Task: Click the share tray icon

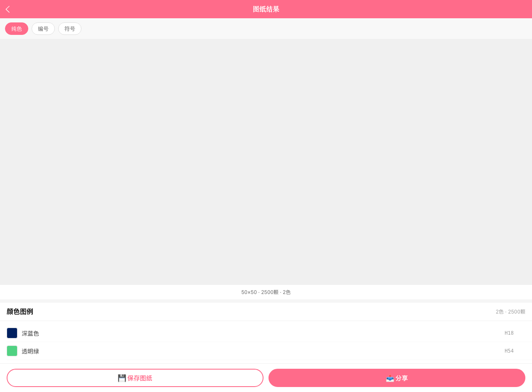Action: click(x=390, y=378)
